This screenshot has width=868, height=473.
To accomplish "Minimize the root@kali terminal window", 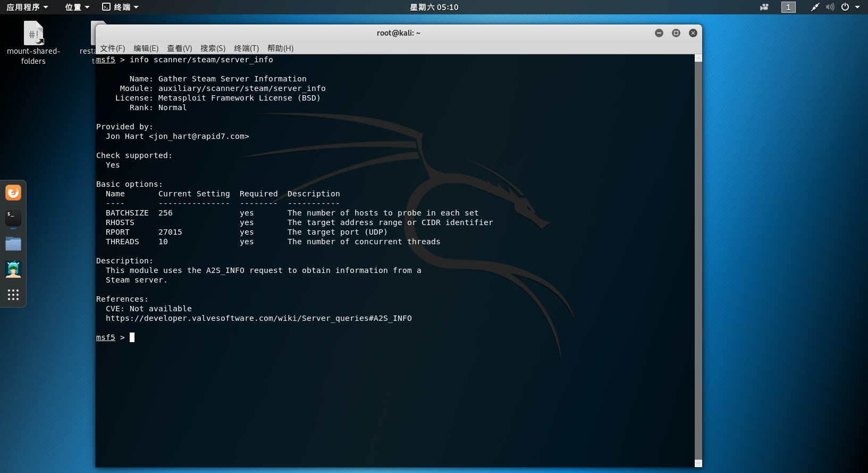I will (x=659, y=33).
